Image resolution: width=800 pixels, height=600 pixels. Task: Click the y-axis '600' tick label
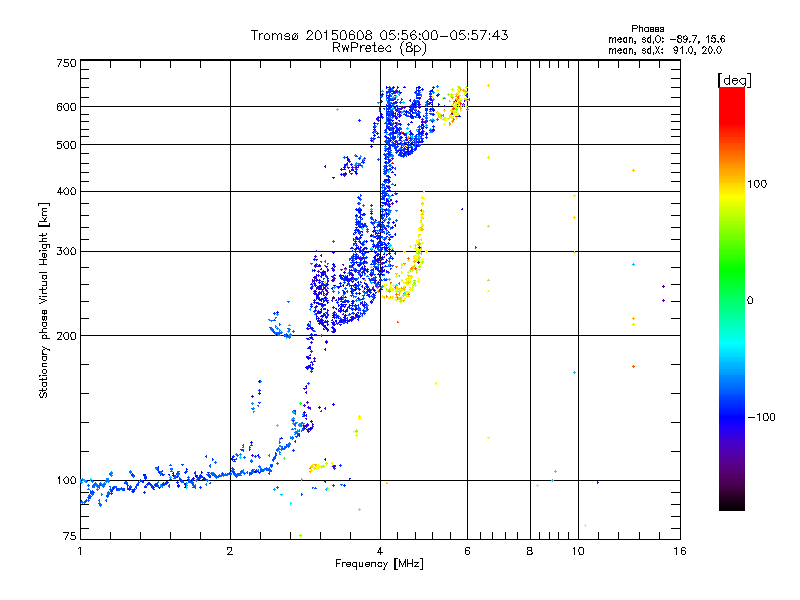click(66, 107)
